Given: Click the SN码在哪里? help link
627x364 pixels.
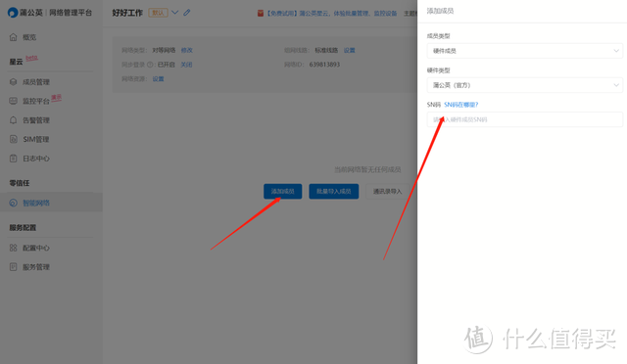Looking at the screenshot, I should pos(461,105).
